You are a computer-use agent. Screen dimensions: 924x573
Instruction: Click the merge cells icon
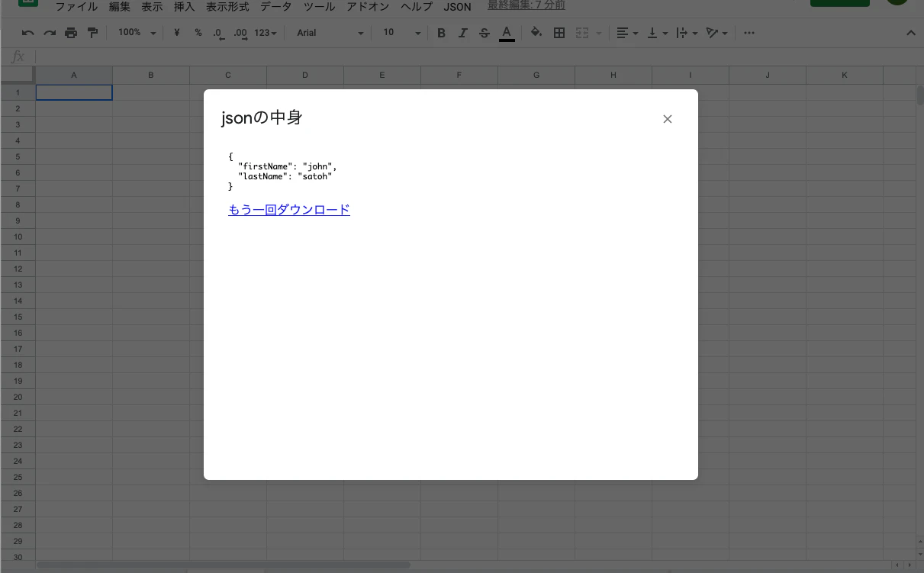coord(582,33)
